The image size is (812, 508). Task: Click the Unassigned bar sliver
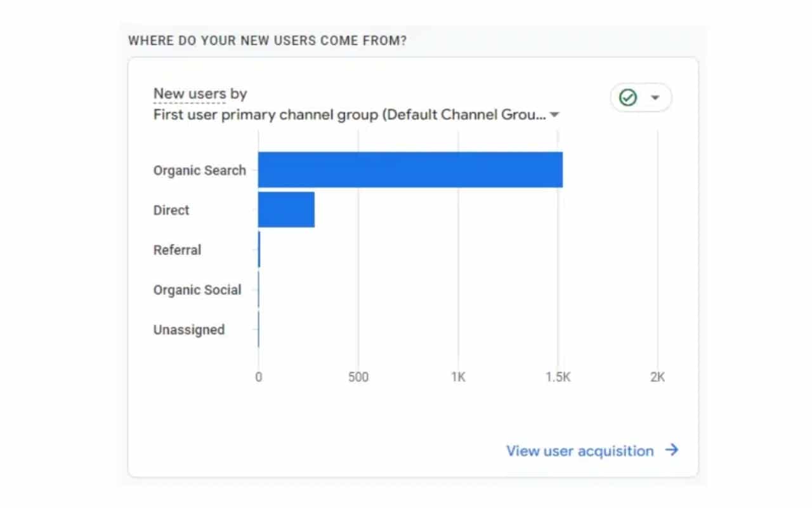tap(259, 330)
